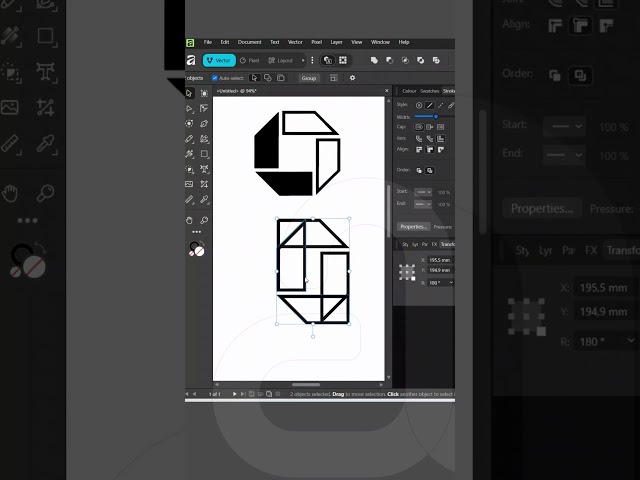This screenshot has height=480, width=640.
Task: Select the Rectangle shape tool
Action: (204, 154)
